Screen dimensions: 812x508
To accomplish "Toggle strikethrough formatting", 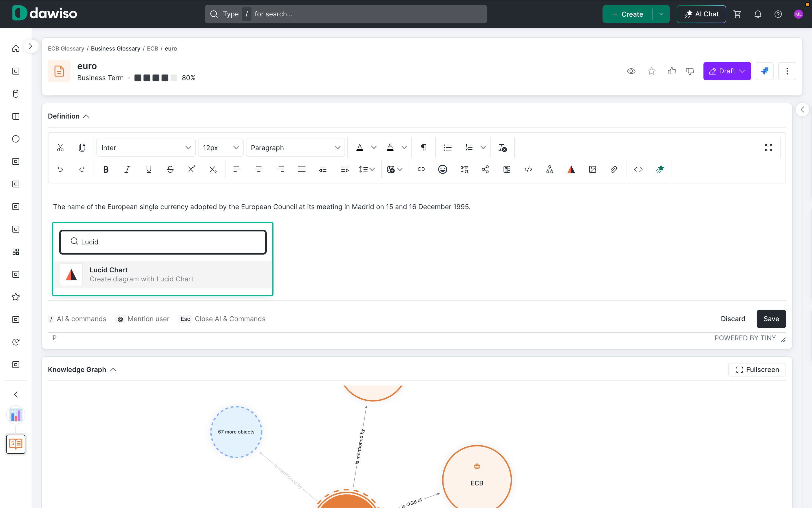I will [170, 169].
